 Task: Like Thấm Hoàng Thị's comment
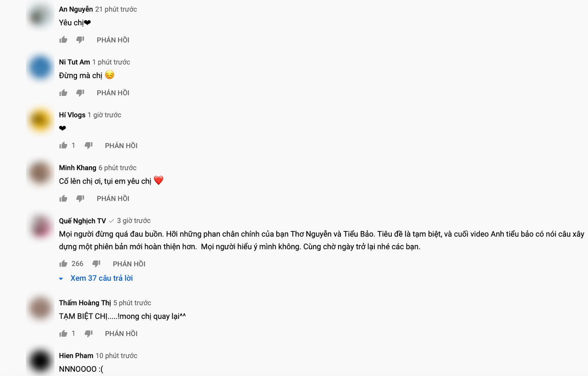63,333
